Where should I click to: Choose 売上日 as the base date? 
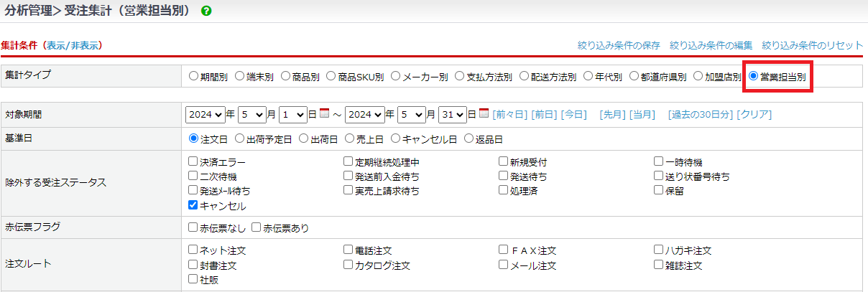[x=348, y=138]
